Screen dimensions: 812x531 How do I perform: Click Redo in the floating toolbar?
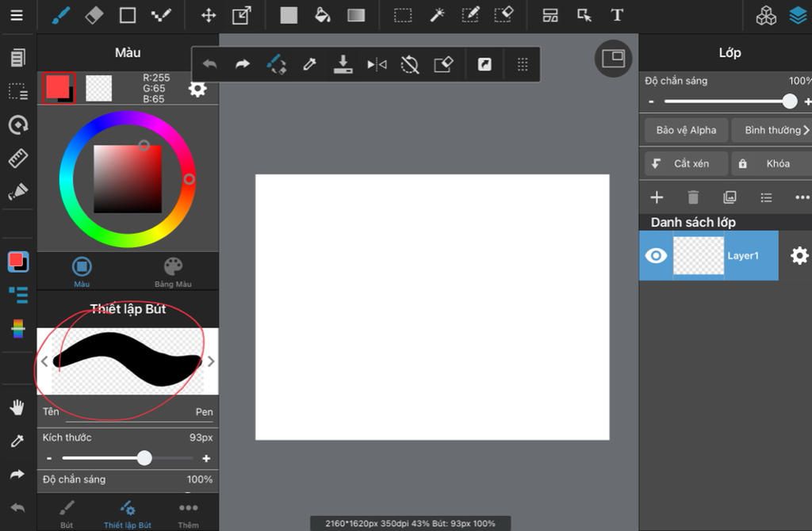[242, 64]
